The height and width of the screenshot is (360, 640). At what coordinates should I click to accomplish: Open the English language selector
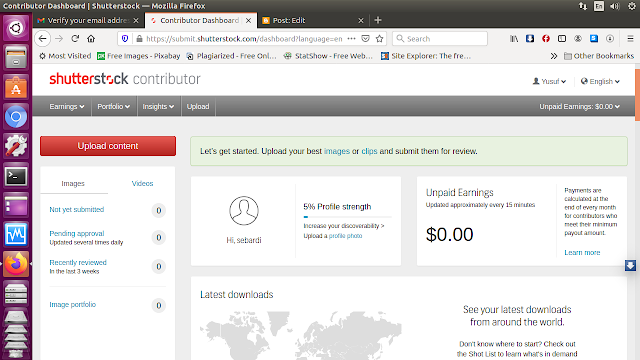[600, 81]
